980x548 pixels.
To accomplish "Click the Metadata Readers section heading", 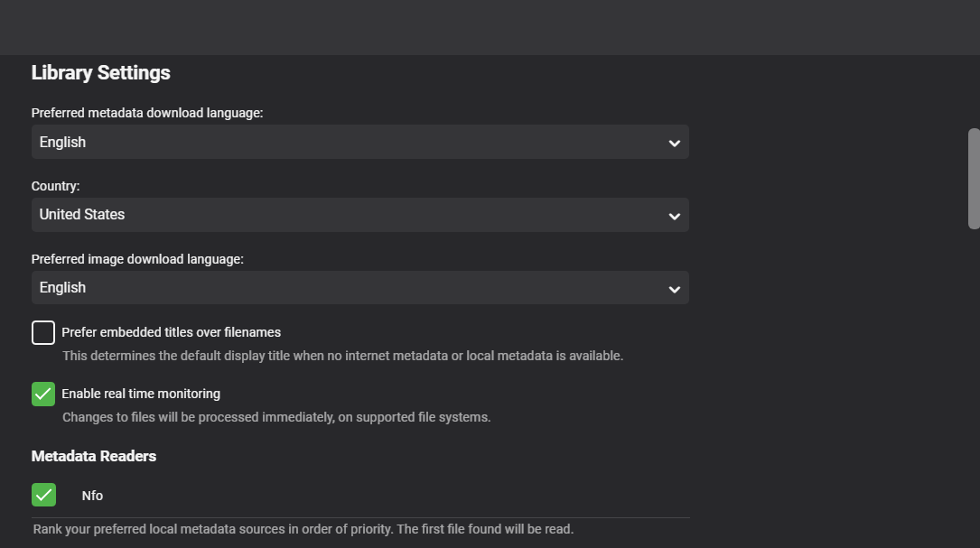I will [94, 456].
